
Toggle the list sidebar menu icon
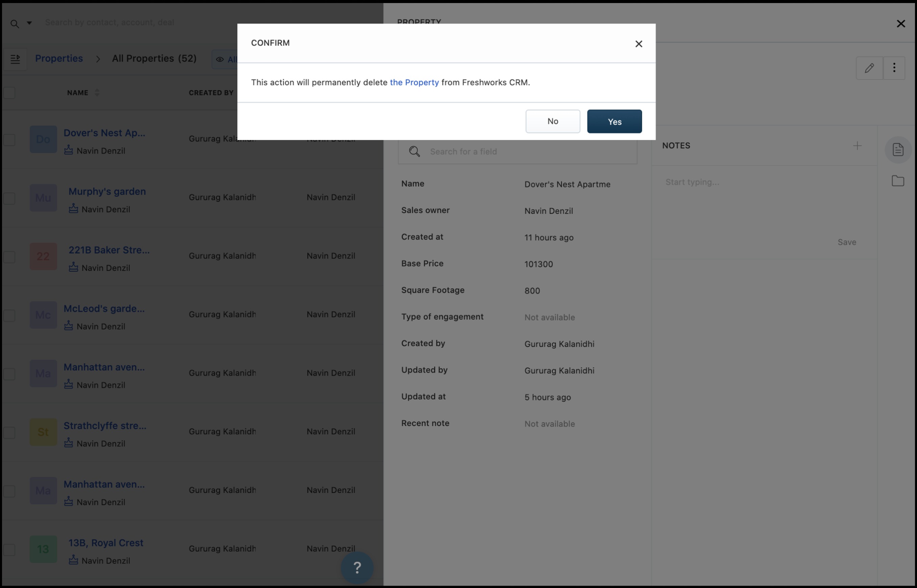click(15, 59)
